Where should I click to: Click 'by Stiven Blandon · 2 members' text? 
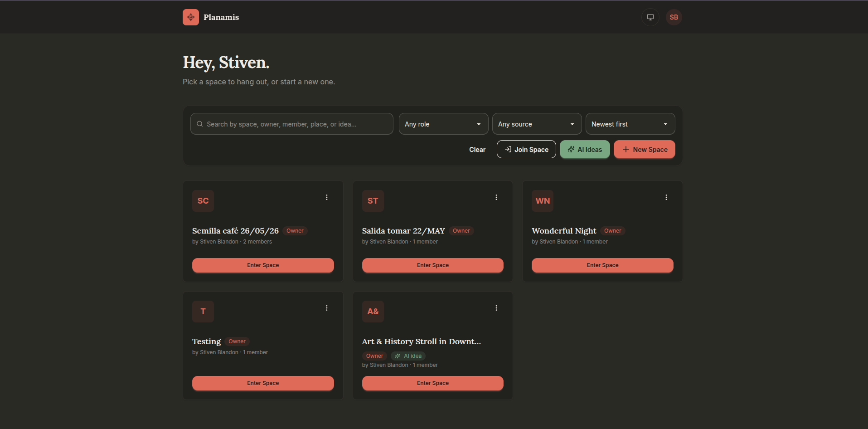pyautogui.click(x=232, y=242)
